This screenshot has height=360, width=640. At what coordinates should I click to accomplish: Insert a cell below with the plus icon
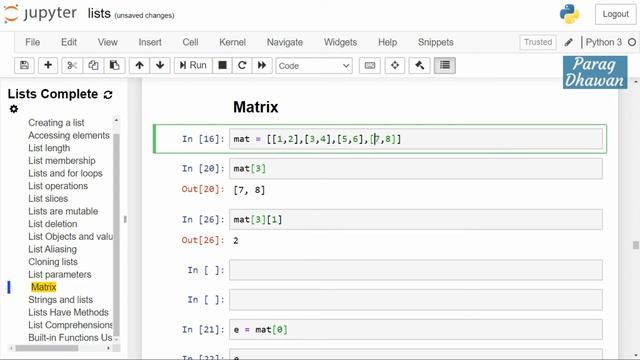tap(48, 65)
